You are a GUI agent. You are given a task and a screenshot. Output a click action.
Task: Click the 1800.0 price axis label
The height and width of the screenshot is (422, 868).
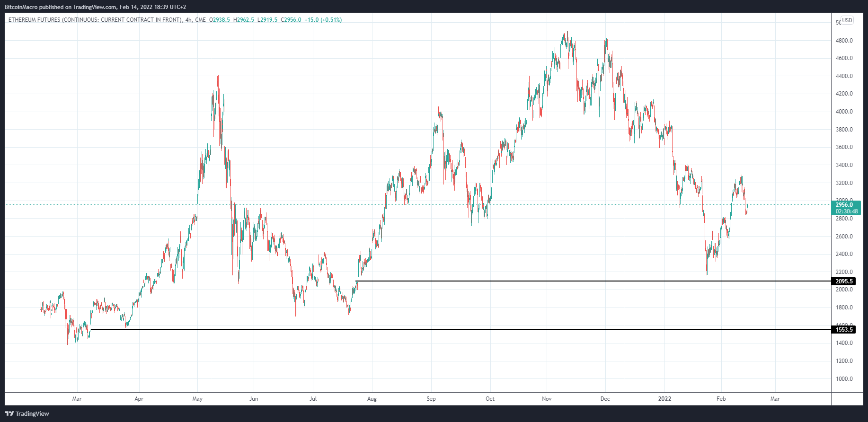click(x=844, y=308)
